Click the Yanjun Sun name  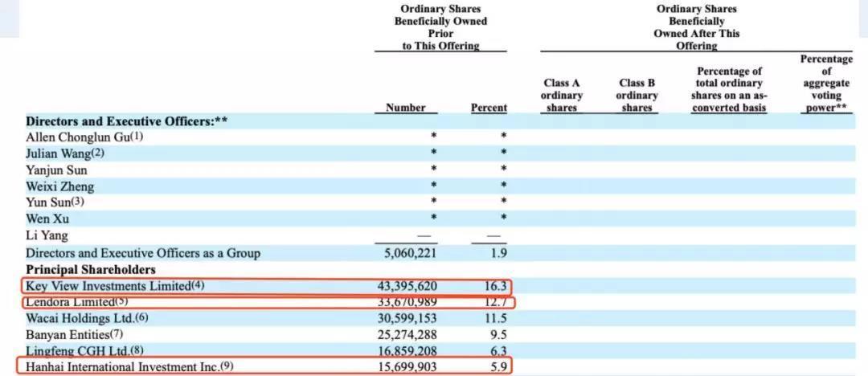point(57,170)
